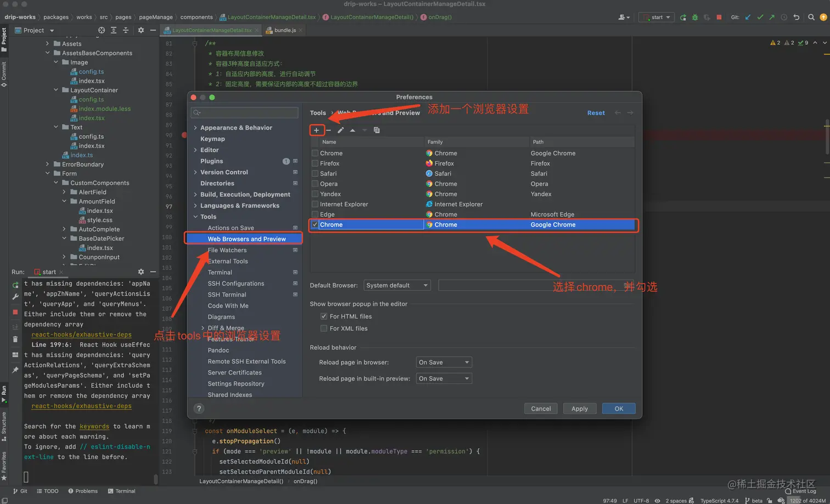This screenshot has height=504, width=830.
Task: Open the Default Browser dropdown
Action: (x=397, y=285)
